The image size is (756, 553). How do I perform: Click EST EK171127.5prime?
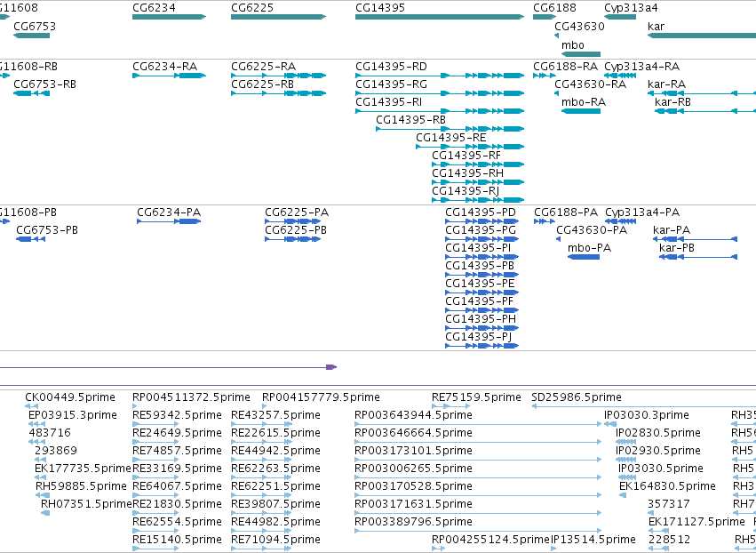tap(696, 522)
